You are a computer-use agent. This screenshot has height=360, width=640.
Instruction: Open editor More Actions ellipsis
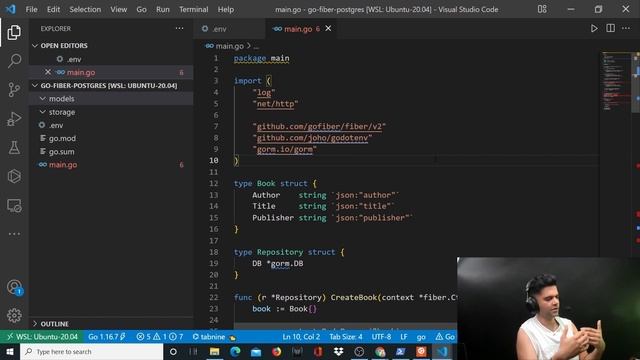626,28
